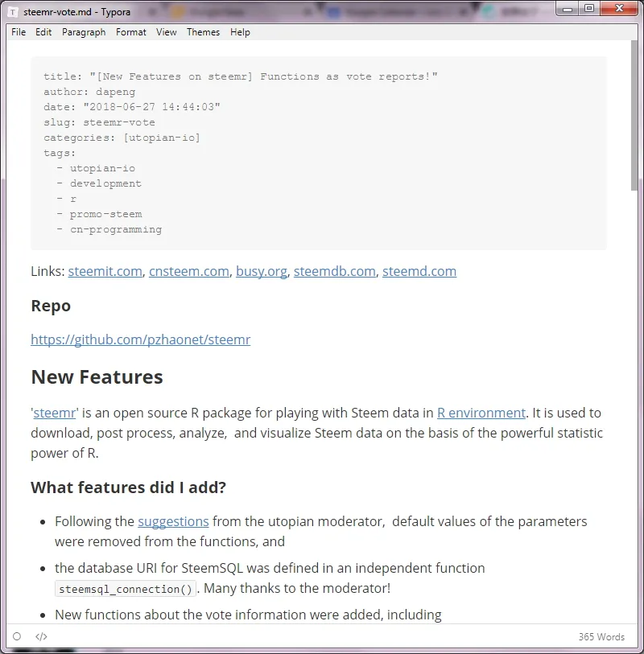
Task: Open the R environment link
Action: click(x=481, y=413)
